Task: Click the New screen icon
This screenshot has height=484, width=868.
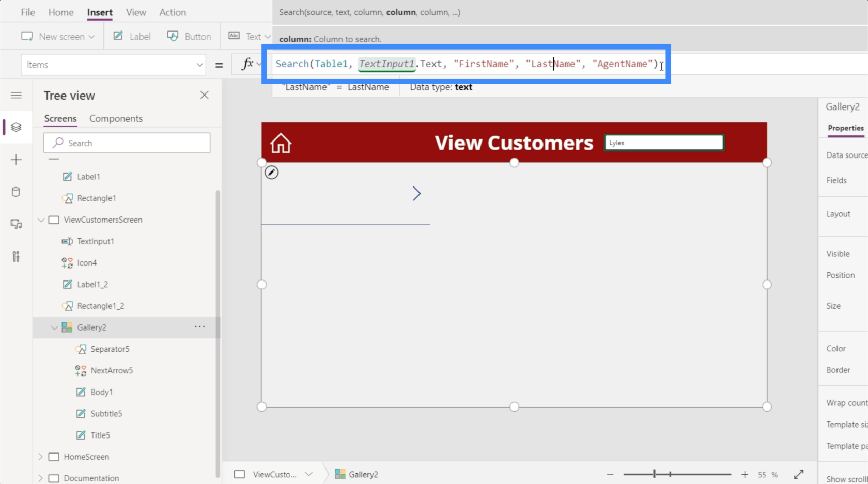Action: pyautogui.click(x=27, y=36)
